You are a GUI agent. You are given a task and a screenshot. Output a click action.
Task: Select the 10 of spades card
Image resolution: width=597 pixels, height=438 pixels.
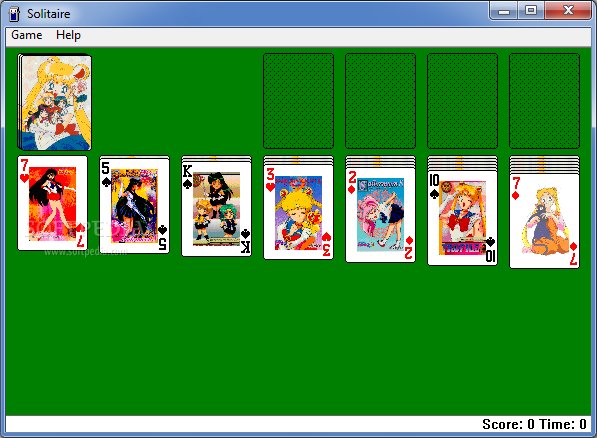[x=462, y=217]
